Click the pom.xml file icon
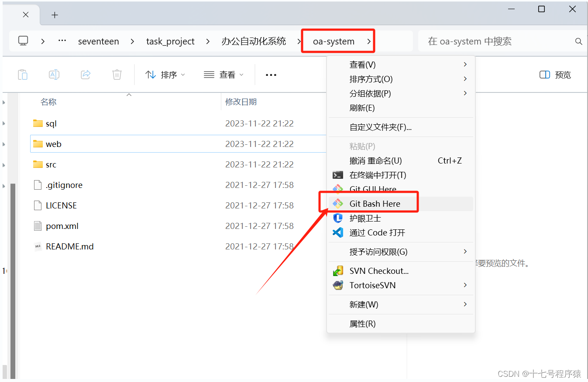This screenshot has height=382, width=588. pos(38,226)
